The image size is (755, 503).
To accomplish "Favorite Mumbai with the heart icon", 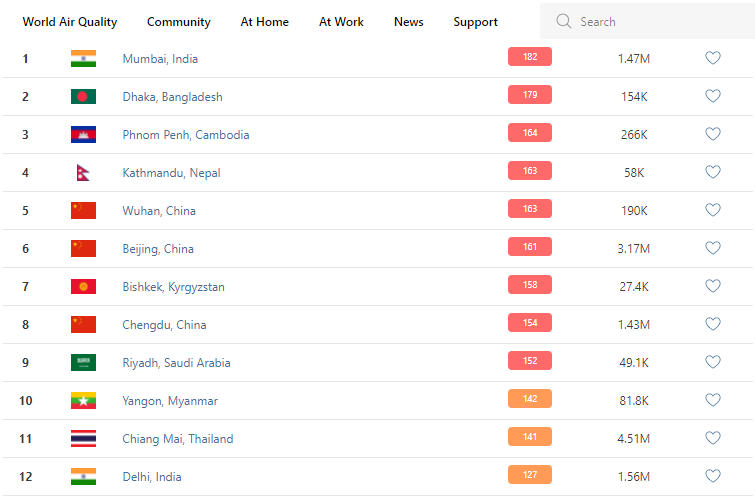I will (713, 58).
